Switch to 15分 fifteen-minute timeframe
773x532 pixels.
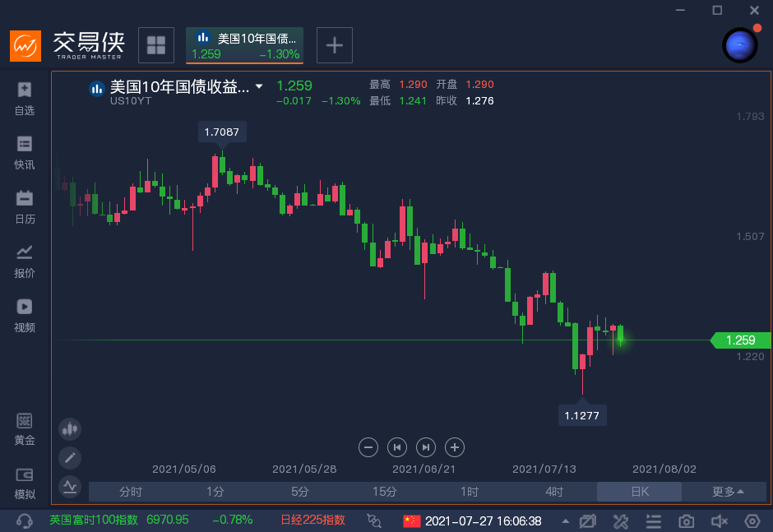385,492
